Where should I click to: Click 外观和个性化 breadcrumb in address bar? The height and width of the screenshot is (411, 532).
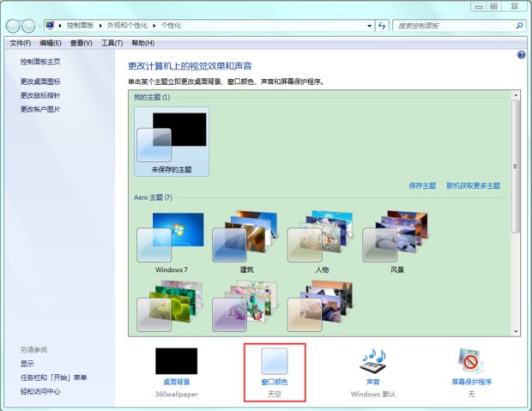(127, 26)
